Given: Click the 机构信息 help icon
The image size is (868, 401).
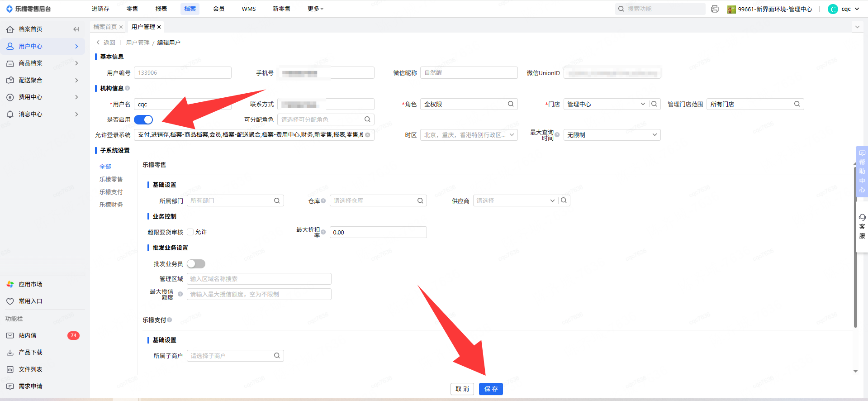Looking at the screenshot, I should [128, 88].
